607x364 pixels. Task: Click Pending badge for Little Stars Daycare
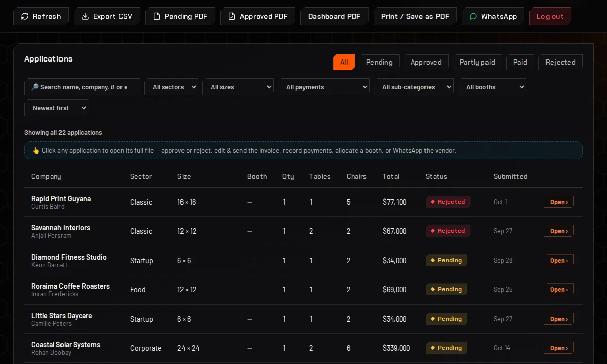[x=446, y=319]
